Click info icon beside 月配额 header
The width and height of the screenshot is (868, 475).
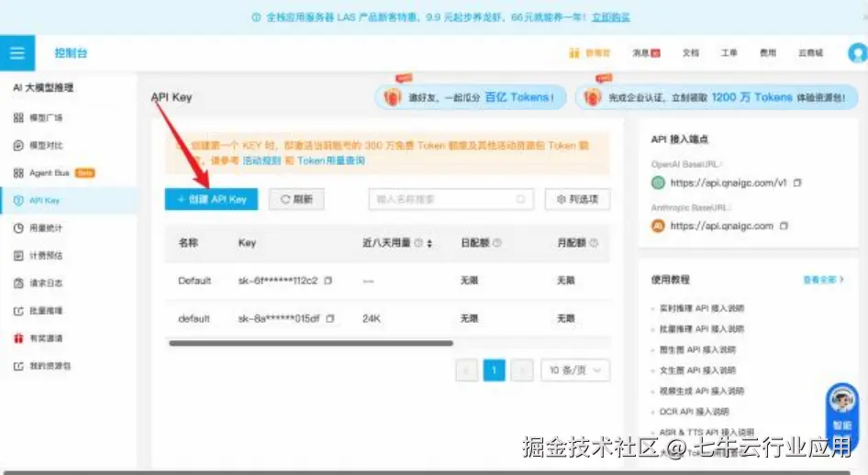pos(594,243)
